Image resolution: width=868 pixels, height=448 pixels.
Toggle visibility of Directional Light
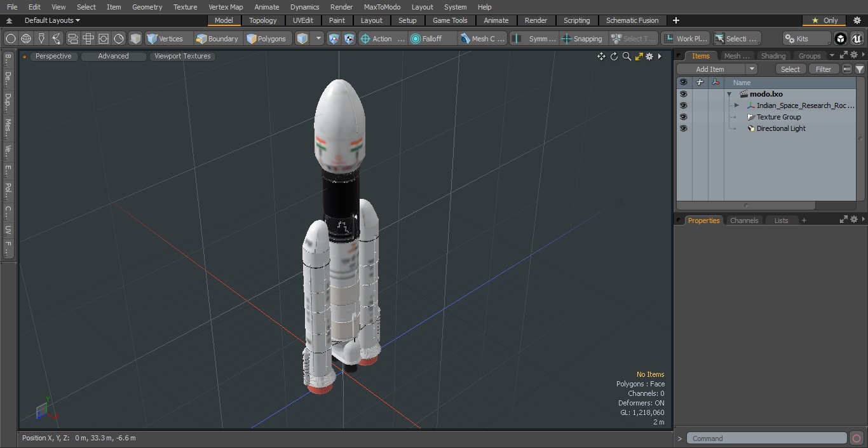click(x=683, y=128)
